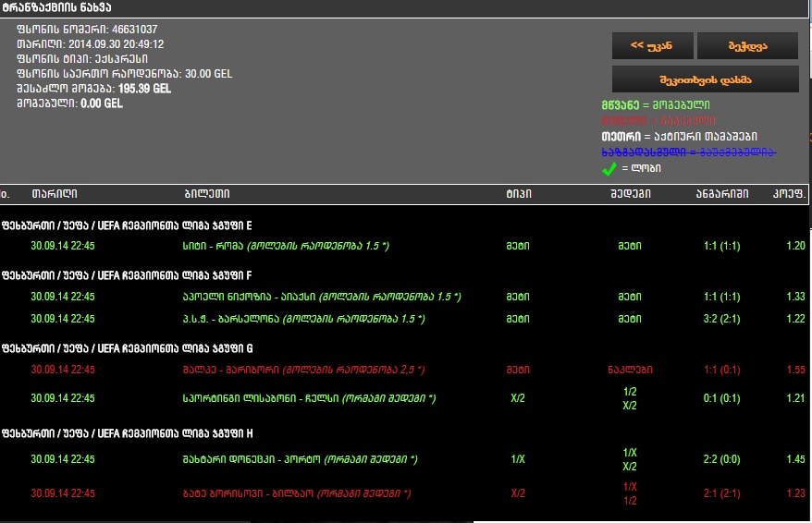Click the red score 1:1 (0:1)
The image size is (812, 523).
pos(722,370)
